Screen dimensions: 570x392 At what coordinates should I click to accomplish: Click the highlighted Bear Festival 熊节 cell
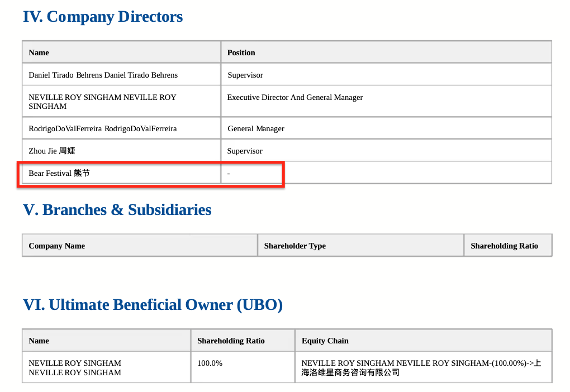tap(59, 173)
